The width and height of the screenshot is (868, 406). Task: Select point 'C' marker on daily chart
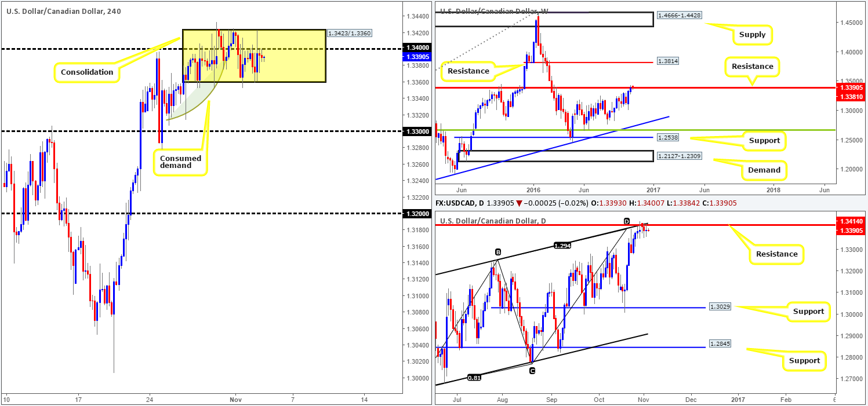[x=532, y=371]
